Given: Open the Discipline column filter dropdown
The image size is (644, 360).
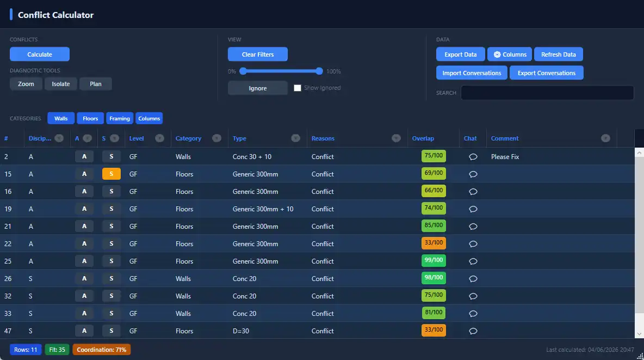Looking at the screenshot, I should pyautogui.click(x=59, y=138).
